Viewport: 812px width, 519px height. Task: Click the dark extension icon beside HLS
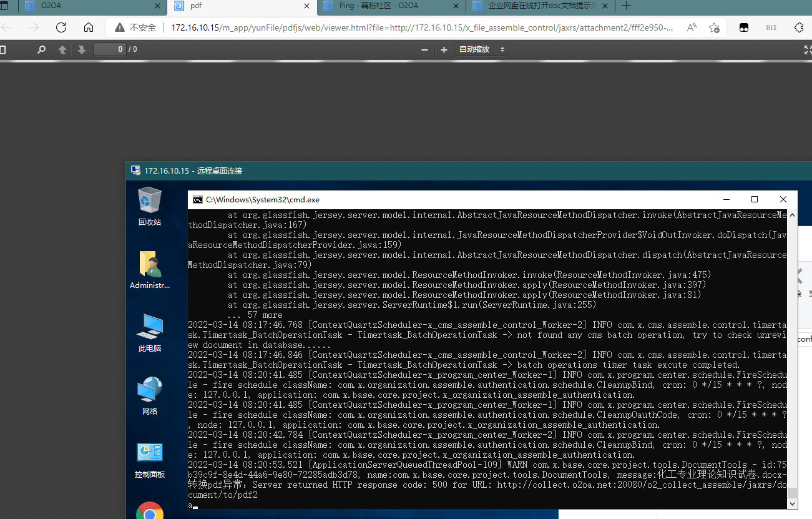coord(743,27)
